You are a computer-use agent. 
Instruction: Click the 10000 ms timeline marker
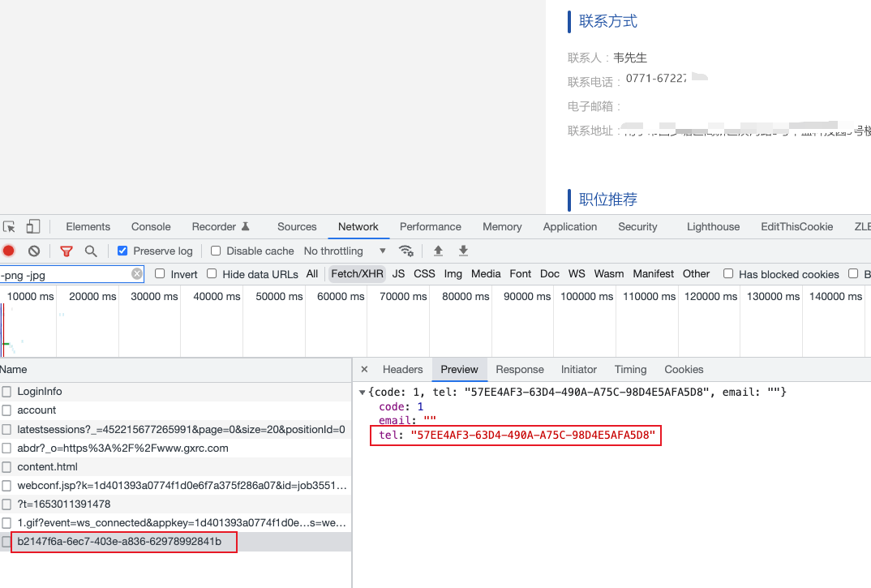click(30, 297)
